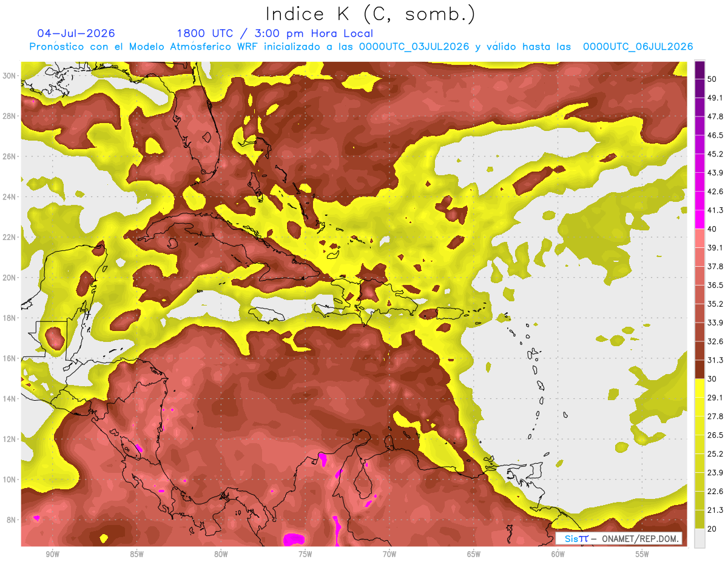Select legend value 25.2

coord(715,454)
